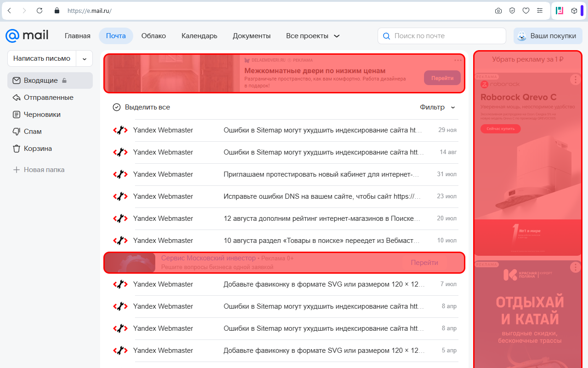588x368 pixels.
Task: Click sender icon of the 5 апр email
Action: pyautogui.click(x=120, y=351)
